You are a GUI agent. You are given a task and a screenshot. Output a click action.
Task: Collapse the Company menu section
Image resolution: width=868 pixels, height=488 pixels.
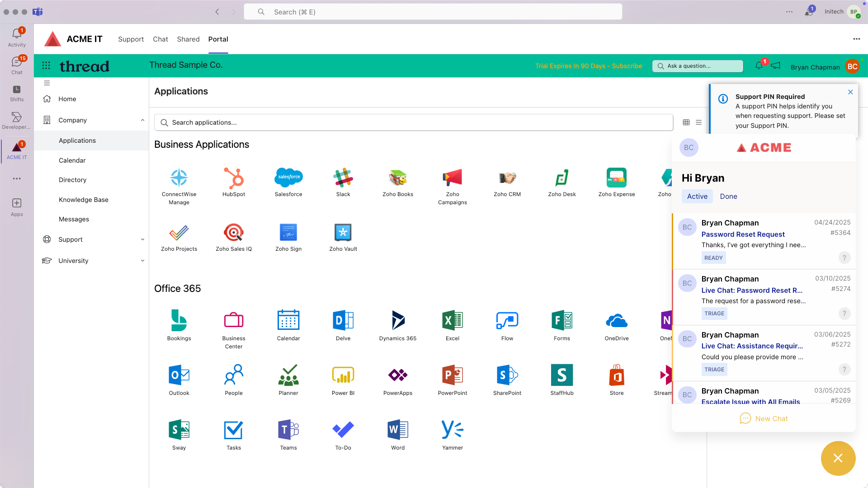[x=142, y=120]
